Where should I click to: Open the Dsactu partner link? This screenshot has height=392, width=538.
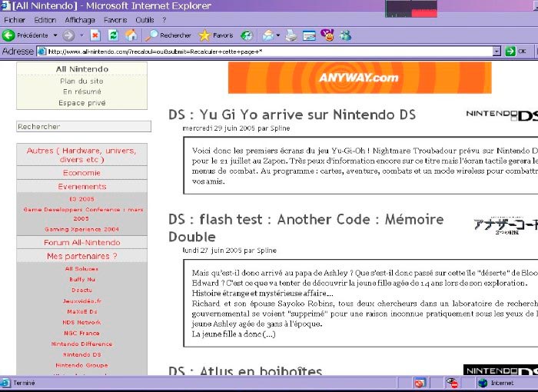81,290
